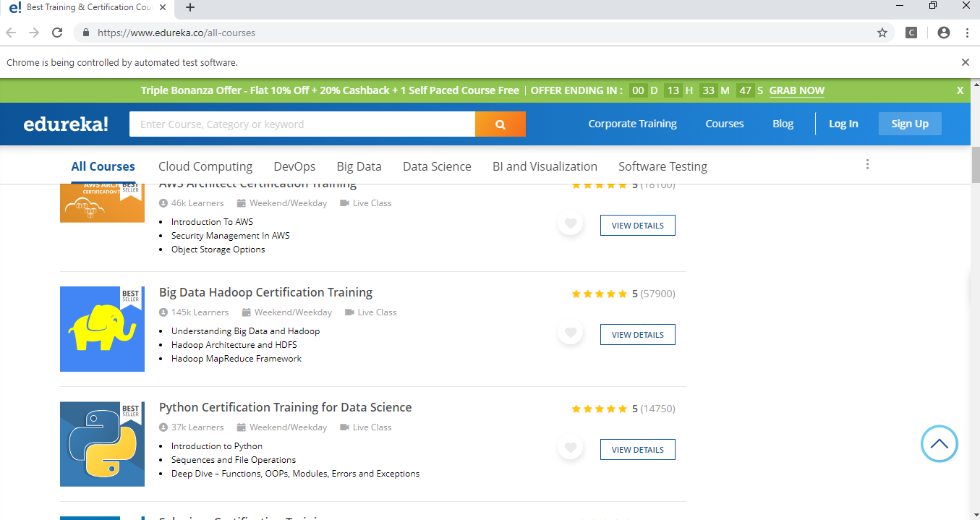Toggle wishlist heart on Python Data Science course
980x520 pixels.
571,447
